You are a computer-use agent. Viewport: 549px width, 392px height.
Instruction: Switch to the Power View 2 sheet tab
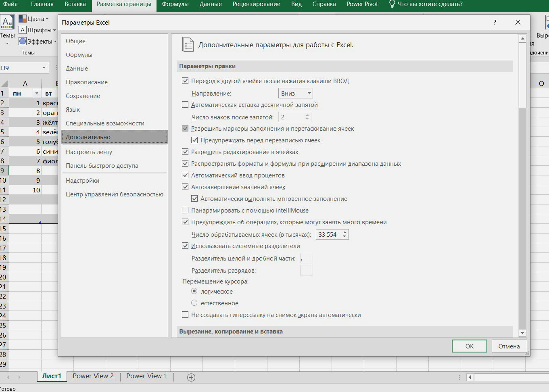pyautogui.click(x=93, y=376)
